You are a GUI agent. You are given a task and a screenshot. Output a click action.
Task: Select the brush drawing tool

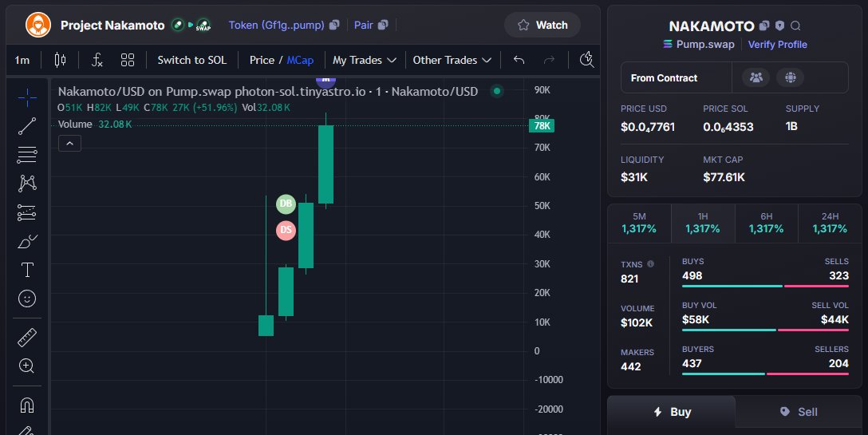point(26,242)
